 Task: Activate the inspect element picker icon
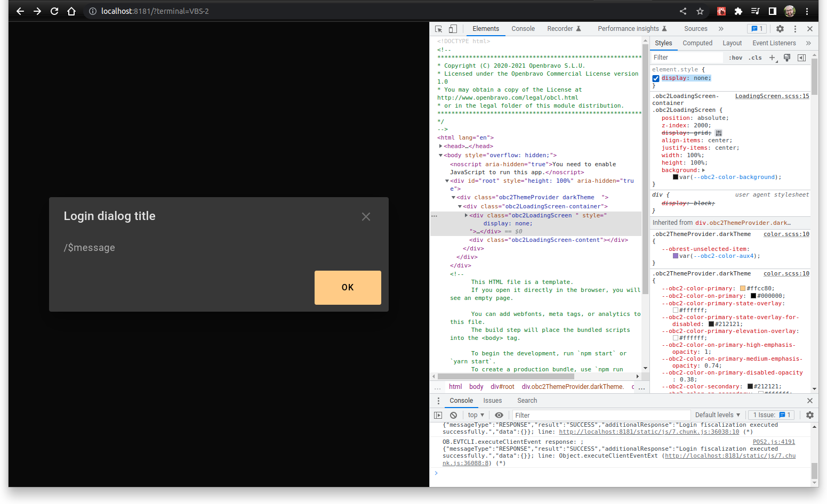coord(438,29)
